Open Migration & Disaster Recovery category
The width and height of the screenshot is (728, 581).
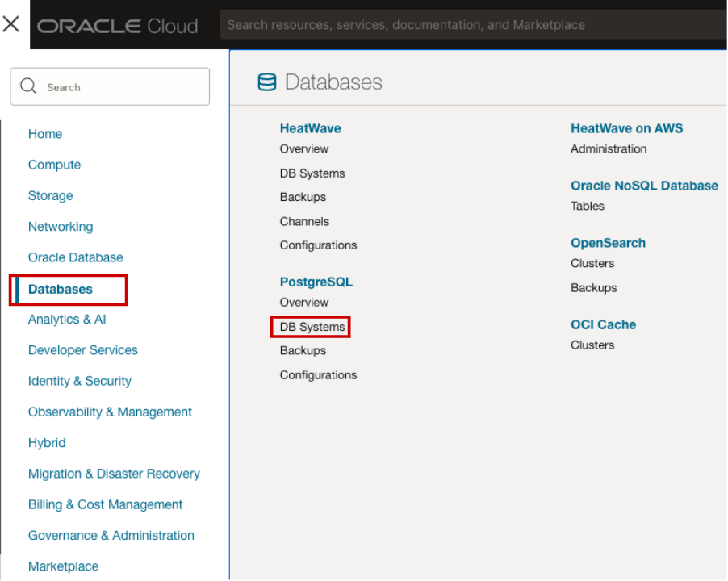[115, 474]
